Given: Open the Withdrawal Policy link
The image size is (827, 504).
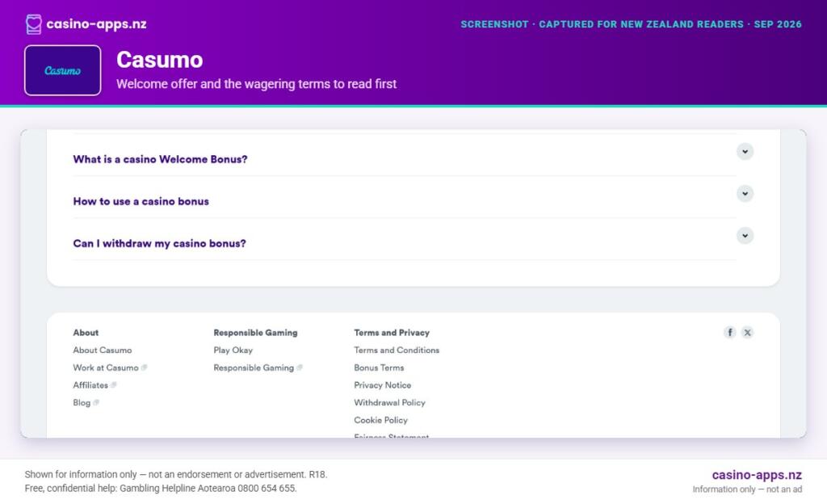Looking at the screenshot, I should click(389, 402).
